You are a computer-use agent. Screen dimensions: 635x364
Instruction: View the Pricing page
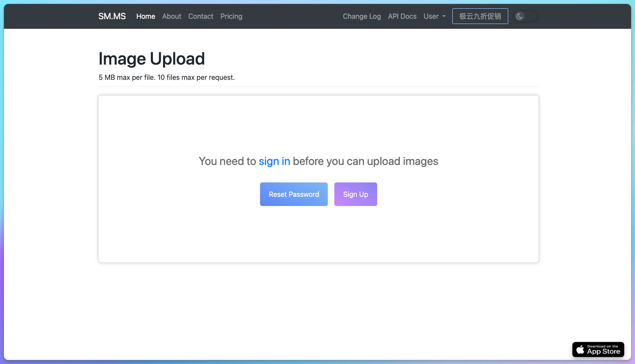pos(231,16)
